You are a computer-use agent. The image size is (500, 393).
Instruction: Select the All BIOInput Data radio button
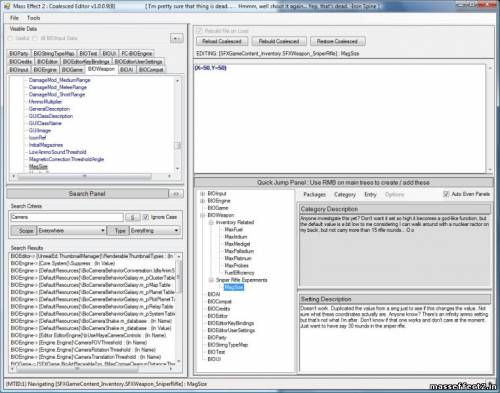[35, 38]
